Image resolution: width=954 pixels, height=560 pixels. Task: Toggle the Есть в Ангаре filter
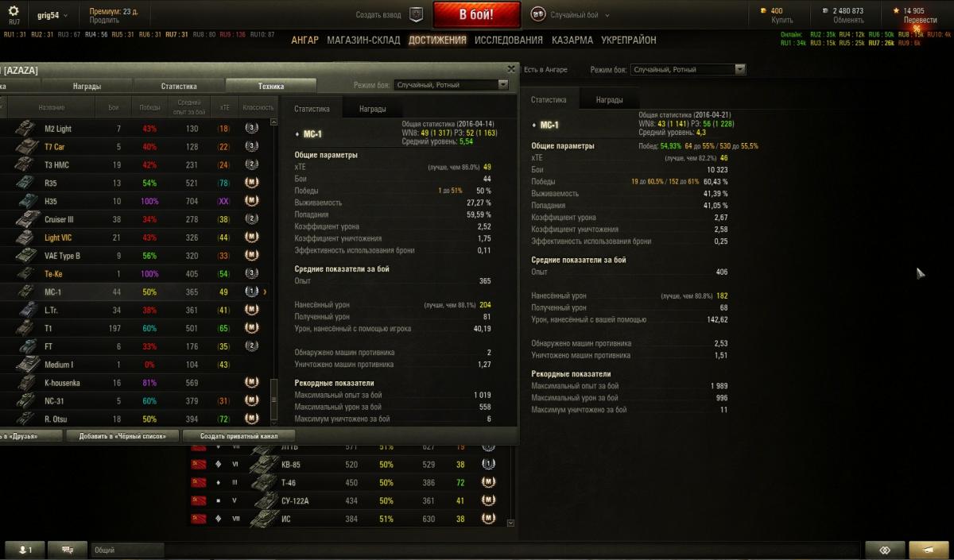pyautogui.click(x=545, y=70)
